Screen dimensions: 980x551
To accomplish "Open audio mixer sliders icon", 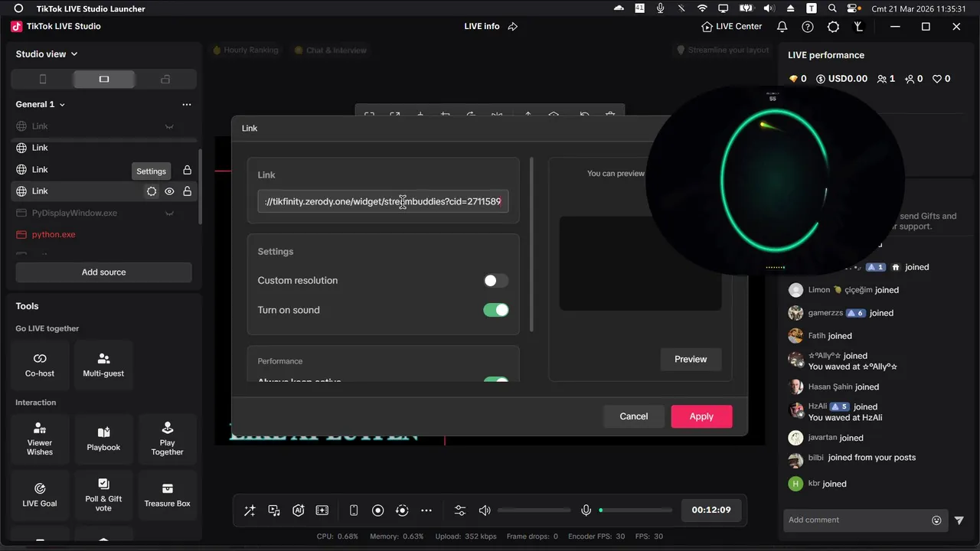I will pos(460,510).
